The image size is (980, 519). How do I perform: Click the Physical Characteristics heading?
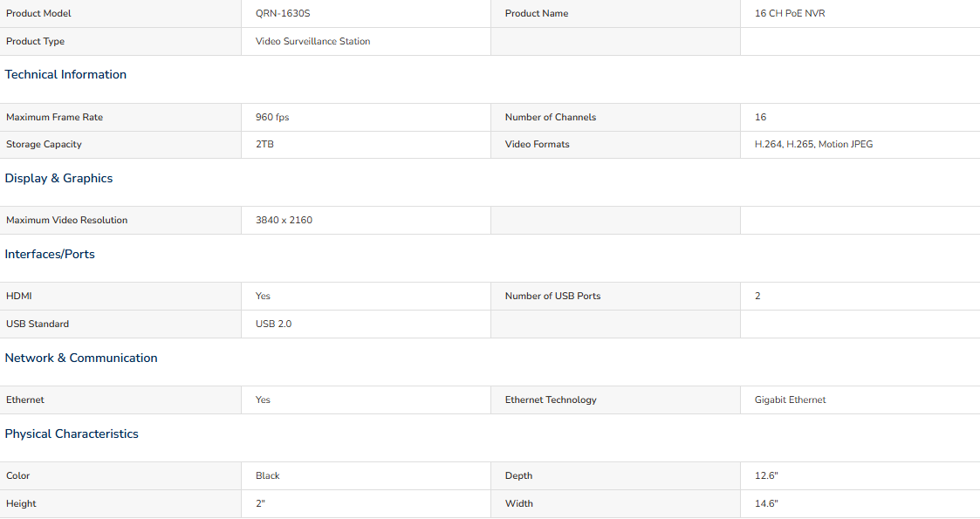72,434
